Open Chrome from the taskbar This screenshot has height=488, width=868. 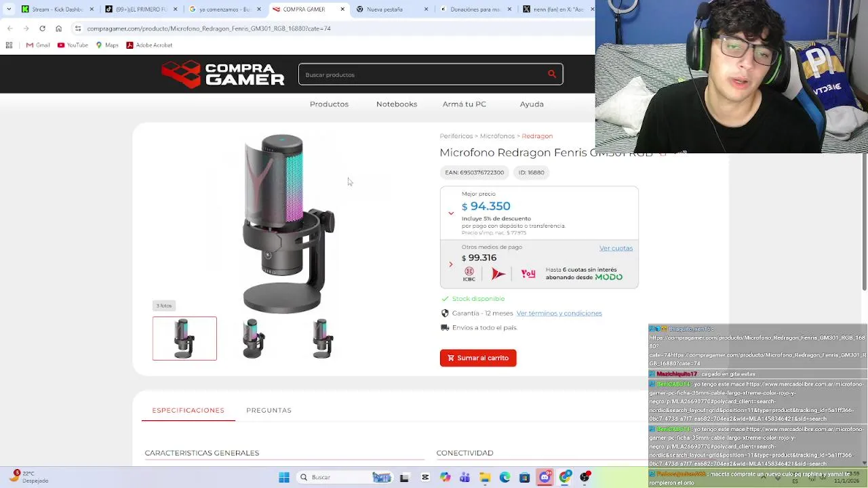pyautogui.click(x=565, y=477)
